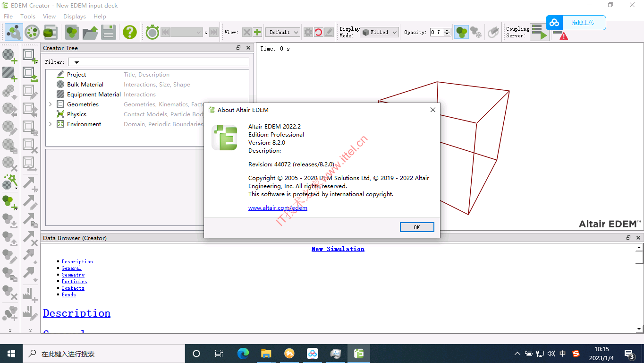Viewport: 644px width, 363px height.
Task: Add a new geometry section
Action: click(x=30, y=56)
